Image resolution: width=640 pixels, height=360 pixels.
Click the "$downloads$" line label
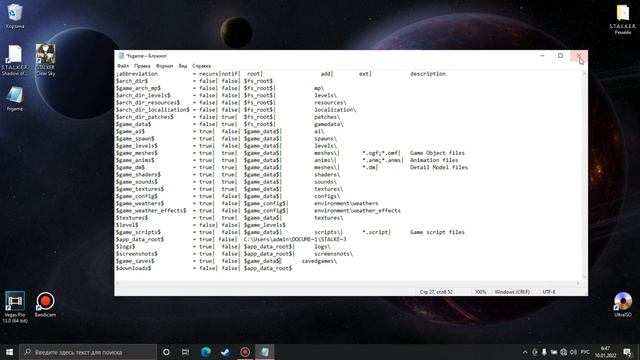pyautogui.click(x=133, y=268)
